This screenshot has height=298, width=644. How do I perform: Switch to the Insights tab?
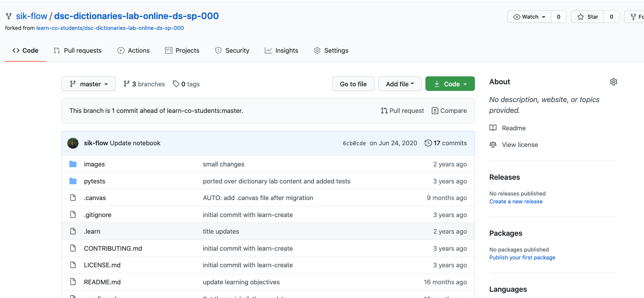click(x=281, y=51)
